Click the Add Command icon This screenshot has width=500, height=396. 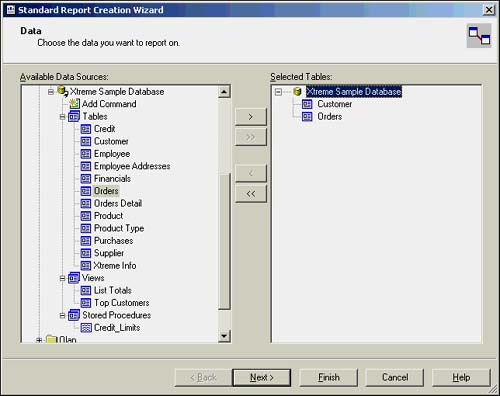pyautogui.click(x=74, y=104)
